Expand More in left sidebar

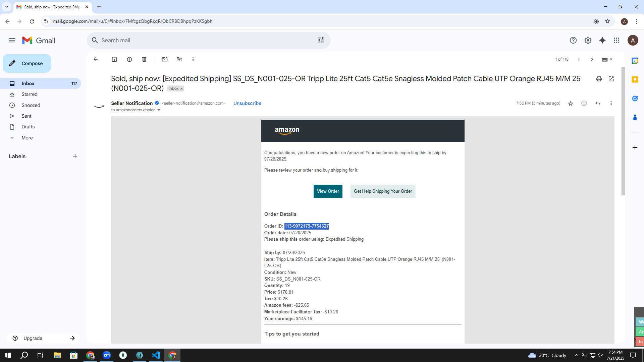pos(27,138)
